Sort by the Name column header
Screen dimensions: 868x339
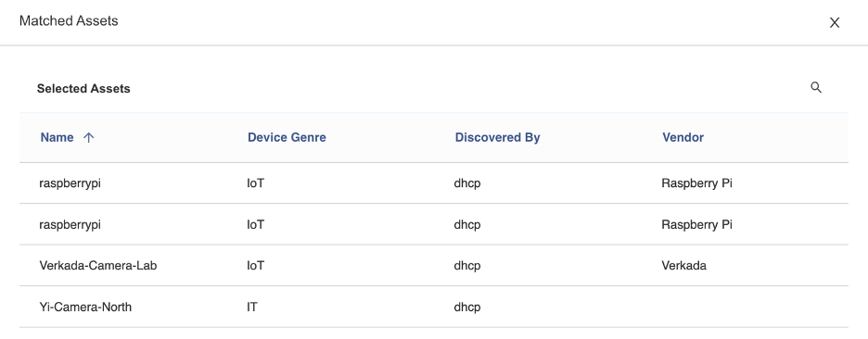click(x=57, y=138)
